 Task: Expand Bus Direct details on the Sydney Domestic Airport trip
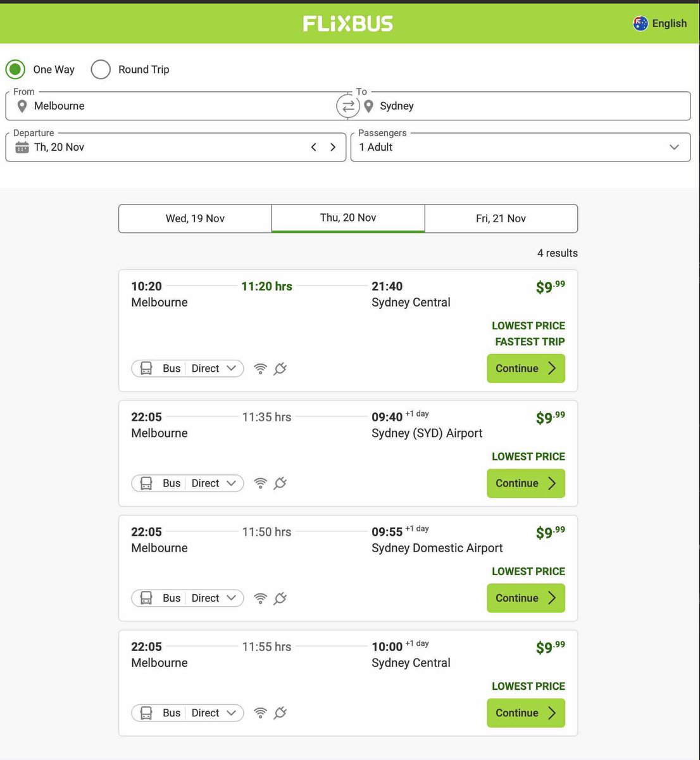[x=187, y=598]
